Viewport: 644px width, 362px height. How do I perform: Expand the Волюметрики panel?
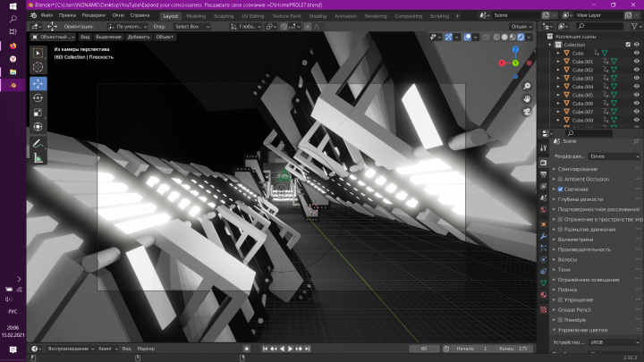[x=575, y=240]
